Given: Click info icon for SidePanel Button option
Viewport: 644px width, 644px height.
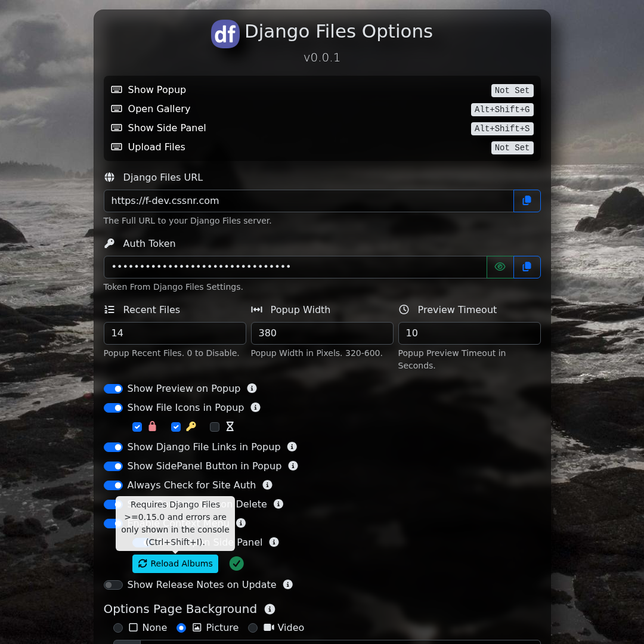Looking at the screenshot, I should point(293,466).
